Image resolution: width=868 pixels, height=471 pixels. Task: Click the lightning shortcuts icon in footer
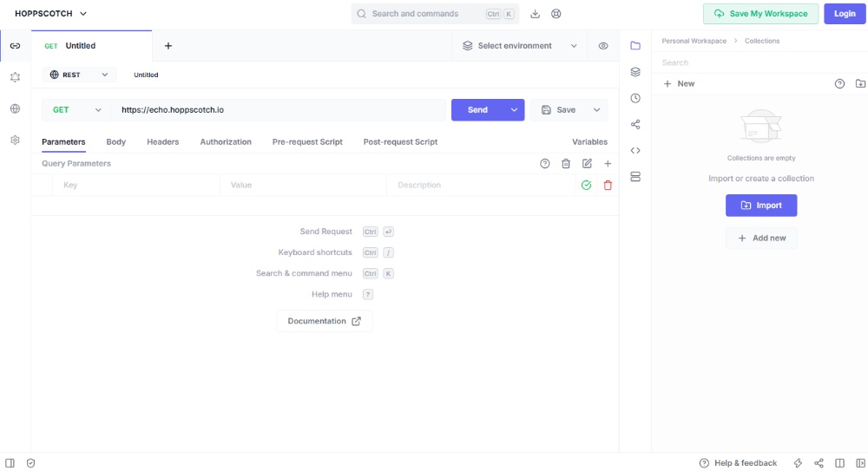(x=798, y=463)
